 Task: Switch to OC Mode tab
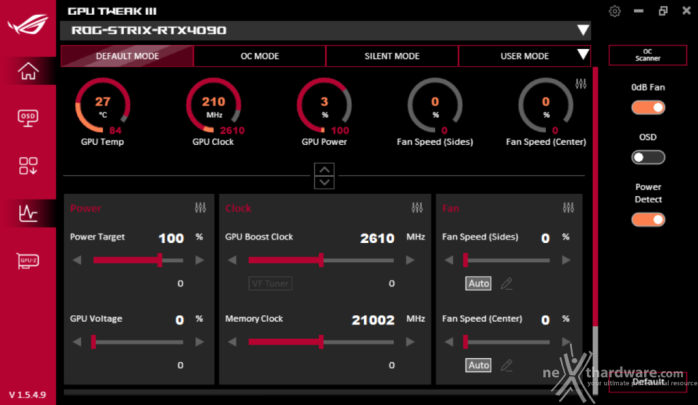[260, 56]
